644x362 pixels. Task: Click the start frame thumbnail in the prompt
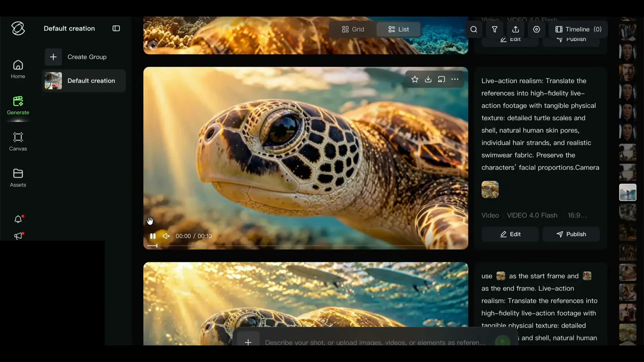[x=501, y=276]
